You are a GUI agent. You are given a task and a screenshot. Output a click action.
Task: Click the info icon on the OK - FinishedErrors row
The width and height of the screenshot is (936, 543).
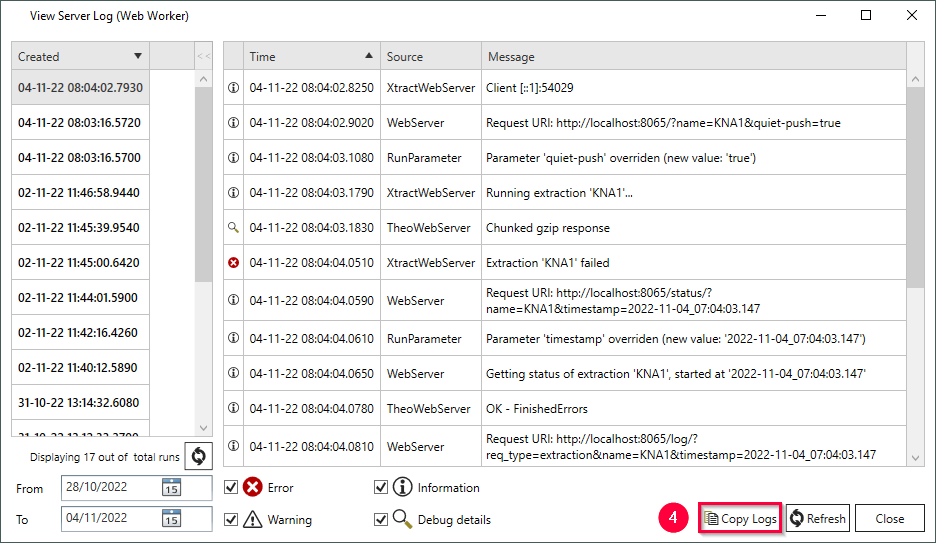pyautogui.click(x=234, y=409)
